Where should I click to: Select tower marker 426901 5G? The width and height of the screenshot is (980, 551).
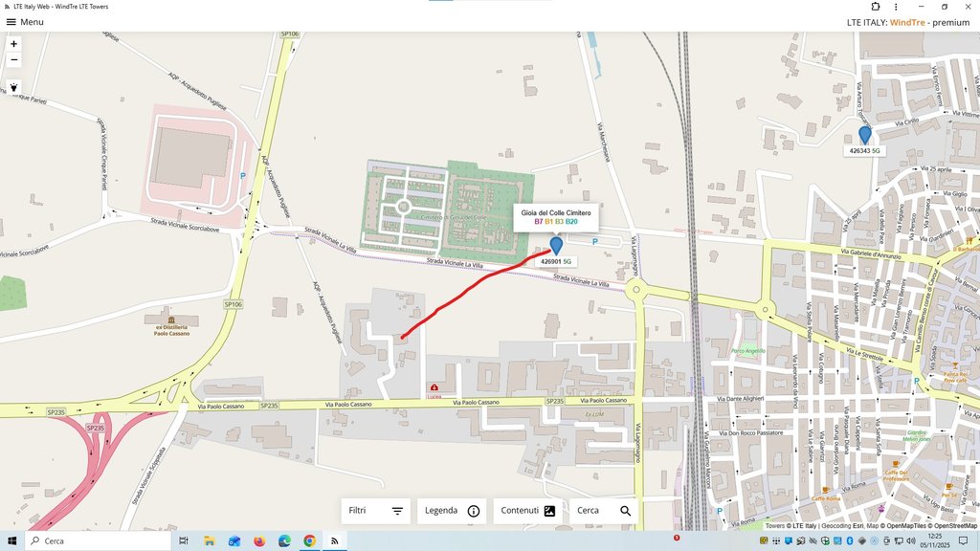click(556, 246)
